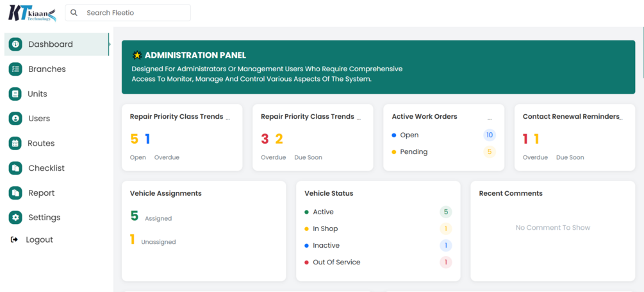Click the Dashboard sidebar icon
The height and width of the screenshot is (292, 644).
tap(15, 44)
